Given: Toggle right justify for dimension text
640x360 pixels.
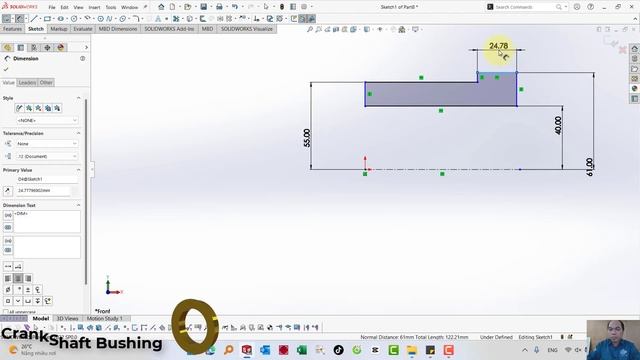Looking at the screenshot, I should click(28, 278).
